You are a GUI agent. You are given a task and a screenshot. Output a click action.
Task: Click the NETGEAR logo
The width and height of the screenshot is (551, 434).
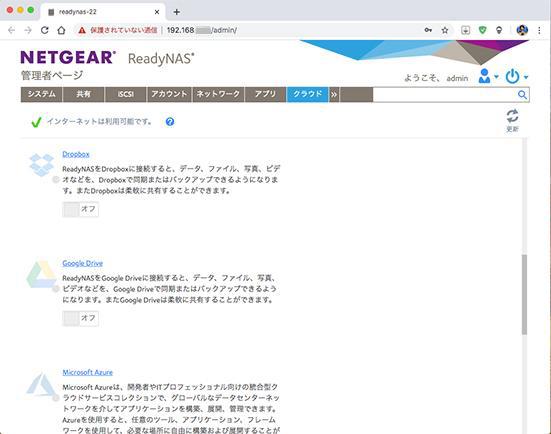tap(68, 57)
